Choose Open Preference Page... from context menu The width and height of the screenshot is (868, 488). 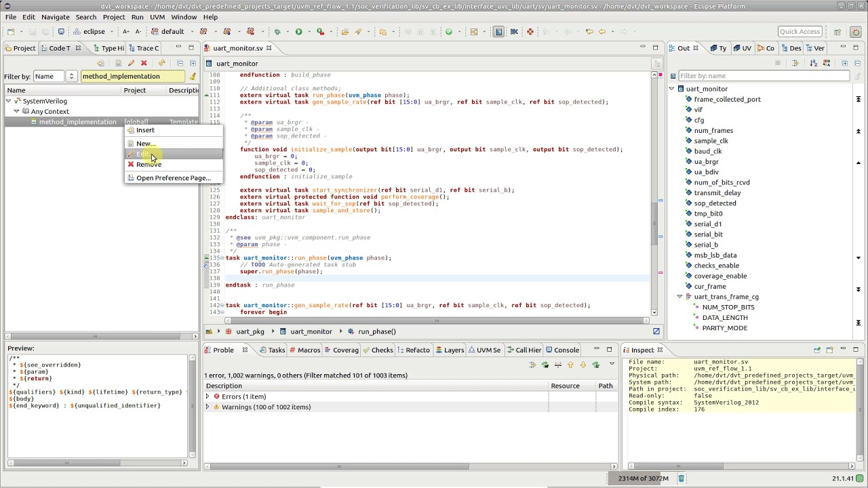coord(174,178)
